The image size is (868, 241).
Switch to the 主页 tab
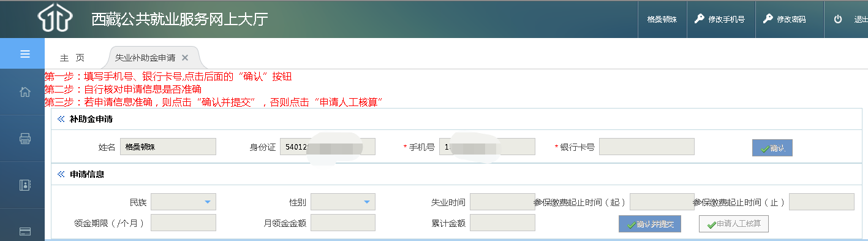point(72,58)
